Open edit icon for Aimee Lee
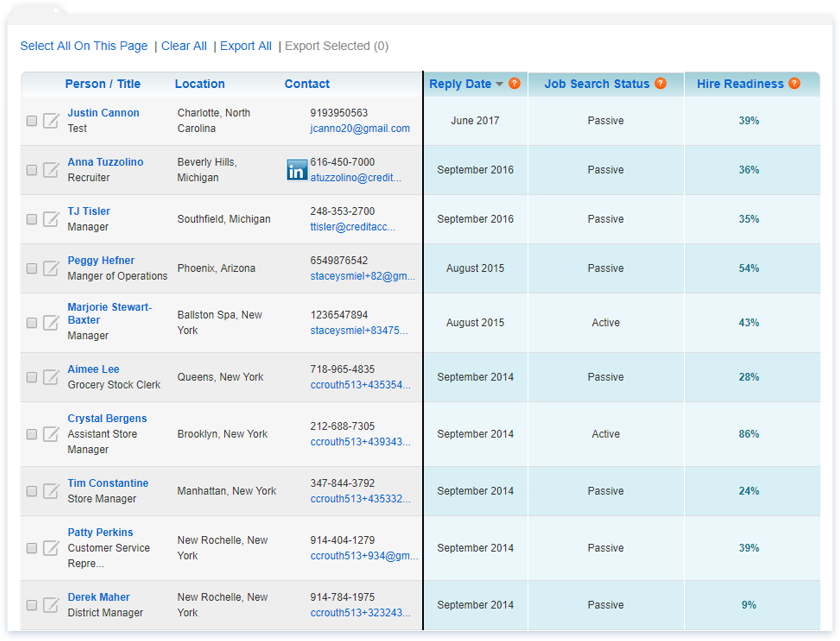The width and height of the screenshot is (840, 641). click(51, 377)
